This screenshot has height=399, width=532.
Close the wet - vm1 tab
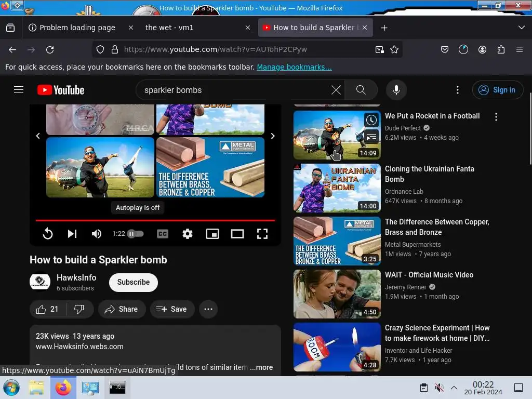tap(248, 28)
